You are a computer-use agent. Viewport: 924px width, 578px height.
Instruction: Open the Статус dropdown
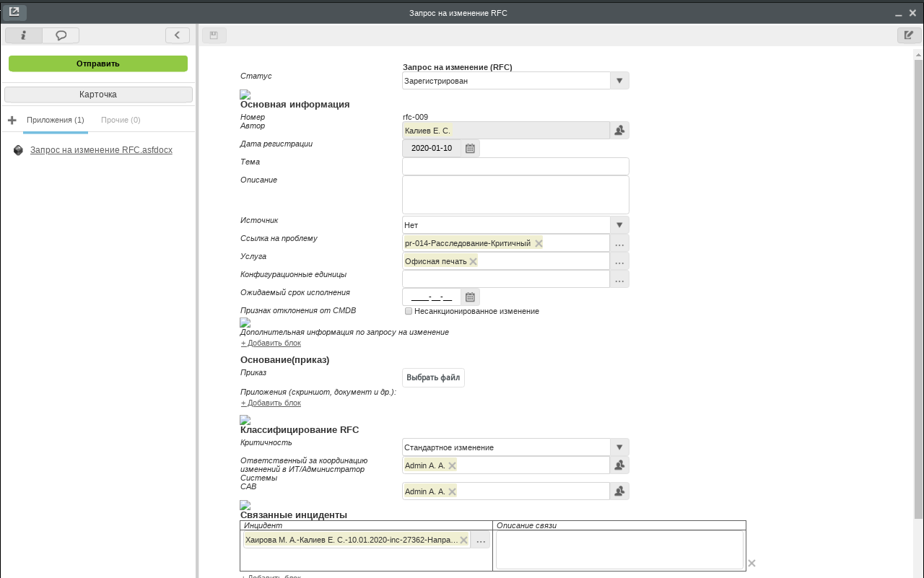pos(619,81)
